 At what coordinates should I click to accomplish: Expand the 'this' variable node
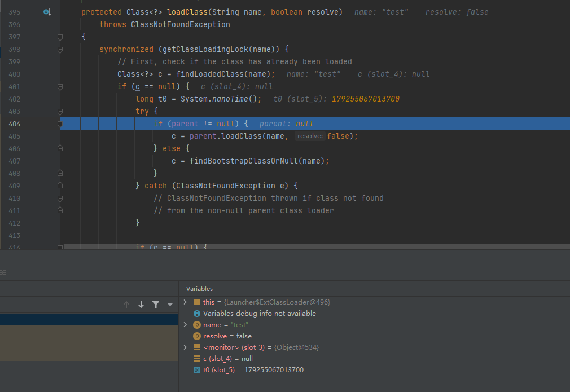[x=186, y=302]
